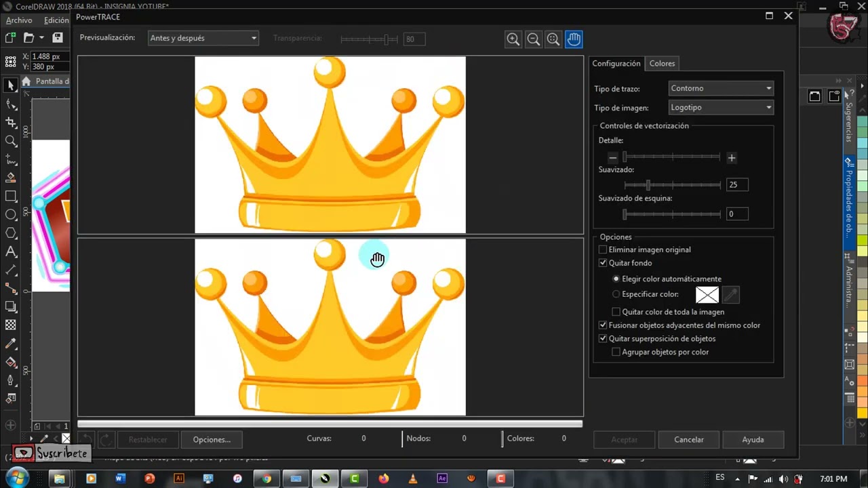This screenshot has height=488, width=868.
Task: Open Microsoft Word from the taskbar
Action: 121,479
